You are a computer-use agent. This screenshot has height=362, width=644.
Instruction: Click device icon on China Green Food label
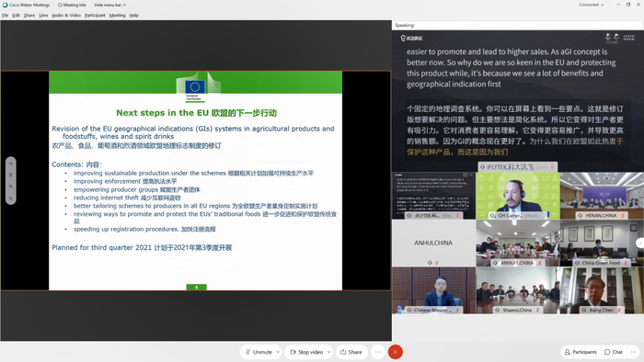tap(577, 263)
